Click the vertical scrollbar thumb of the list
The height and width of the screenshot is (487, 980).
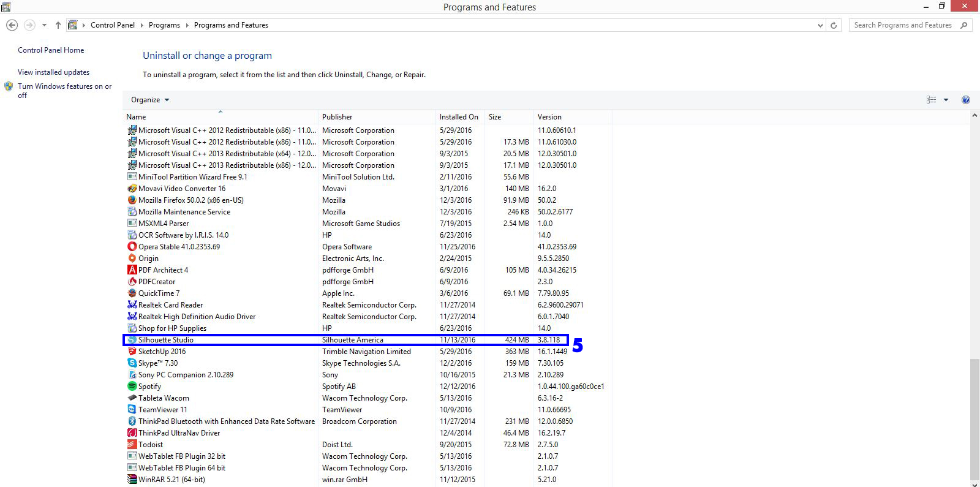[974, 420]
